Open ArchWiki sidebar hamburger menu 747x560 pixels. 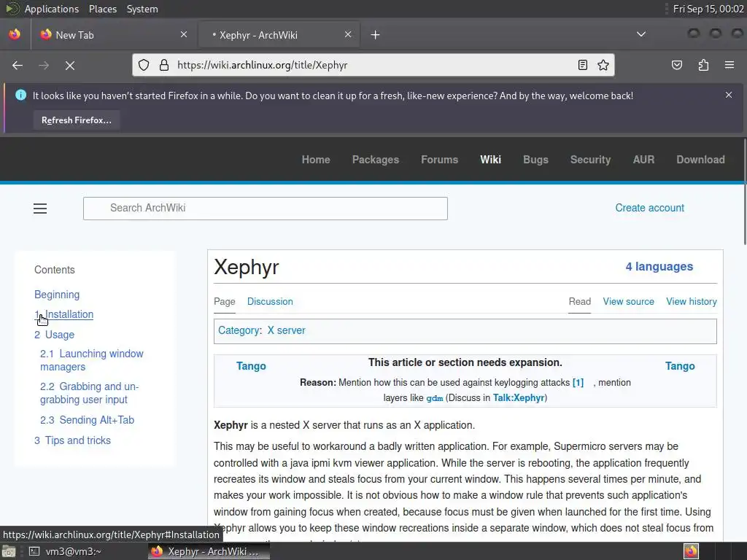40,208
